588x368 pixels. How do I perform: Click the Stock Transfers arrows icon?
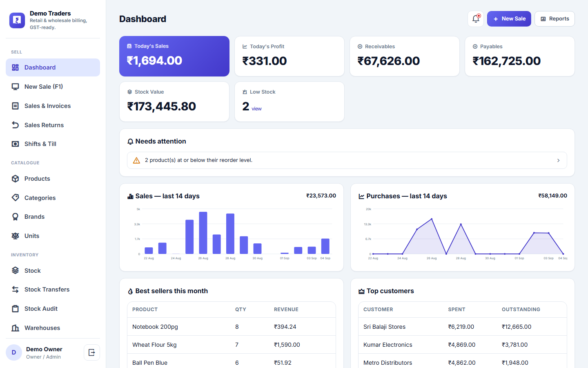tap(16, 289)
